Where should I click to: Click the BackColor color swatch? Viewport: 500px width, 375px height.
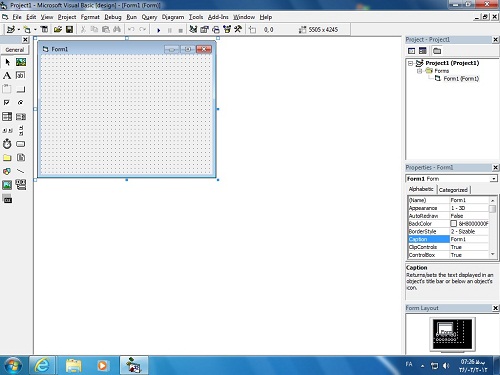[x=453, y=224]
